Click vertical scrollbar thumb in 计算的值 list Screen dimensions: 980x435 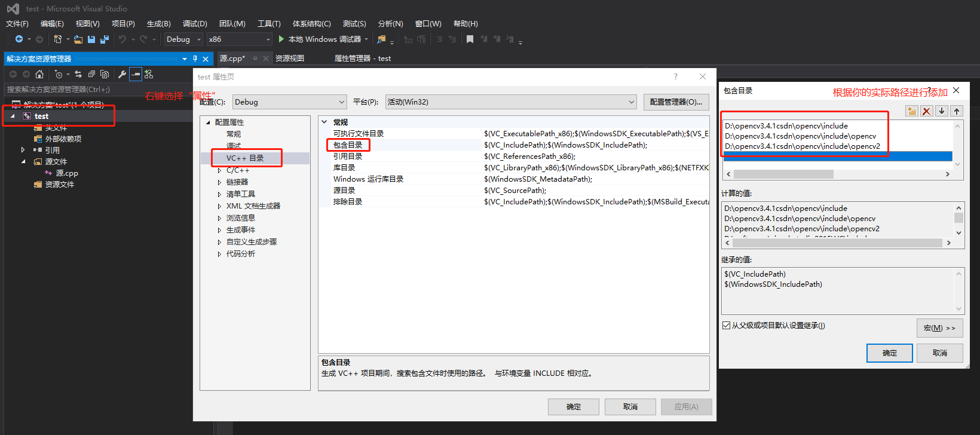[958, 217]
